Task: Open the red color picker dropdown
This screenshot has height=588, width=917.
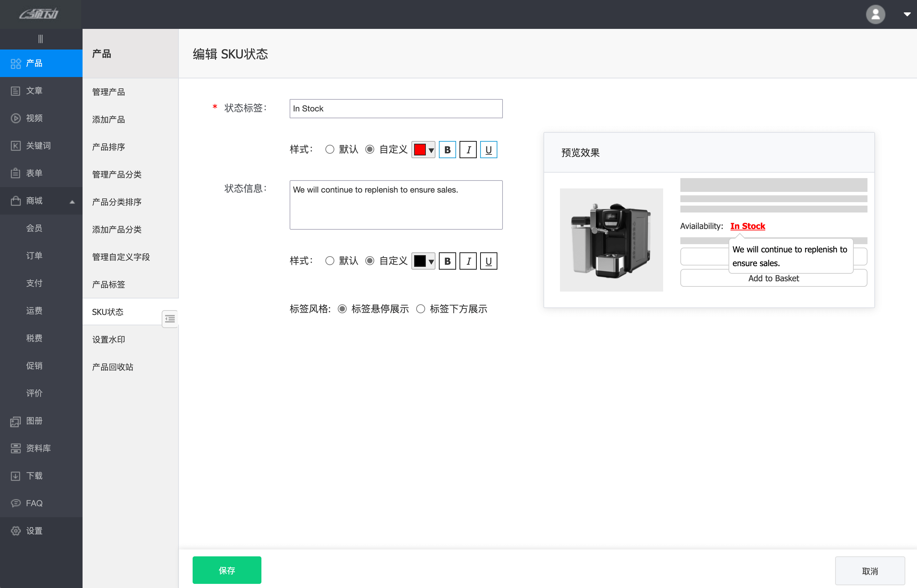Action: pyautogui.click(x=423, y=150)
